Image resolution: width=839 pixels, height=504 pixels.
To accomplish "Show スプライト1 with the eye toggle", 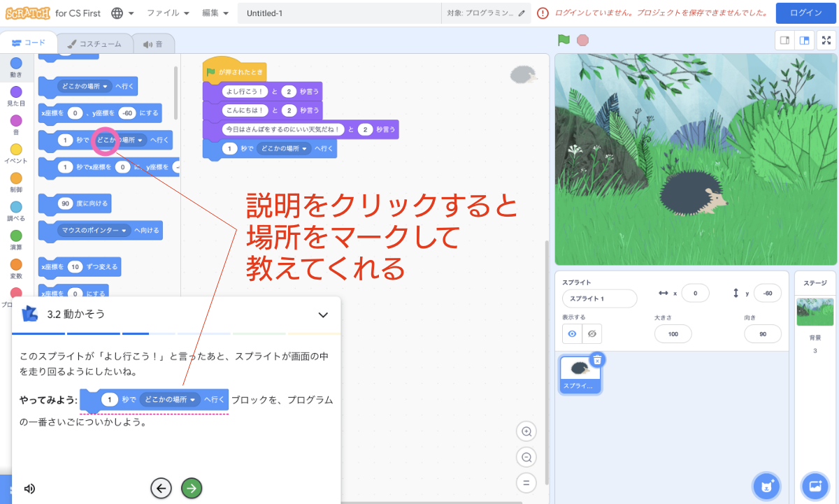I will pyautogui.click(x=571, y=334).
